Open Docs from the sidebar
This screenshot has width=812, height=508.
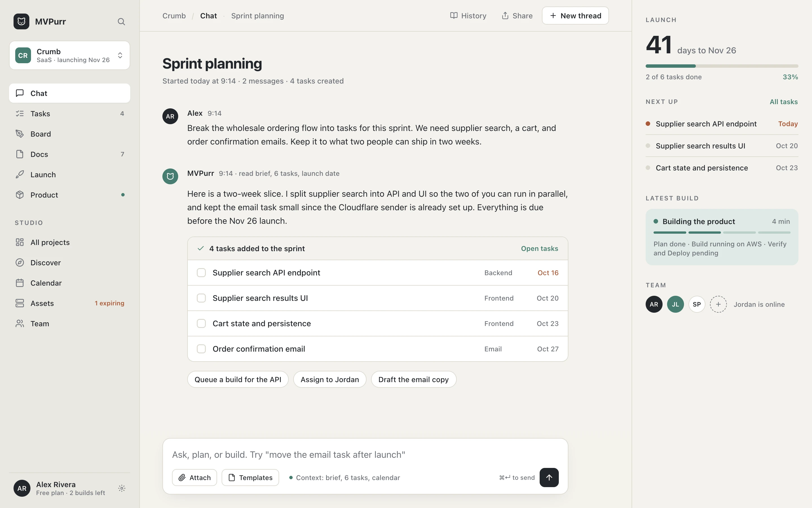pyautogui.click(x=69, y=154)
